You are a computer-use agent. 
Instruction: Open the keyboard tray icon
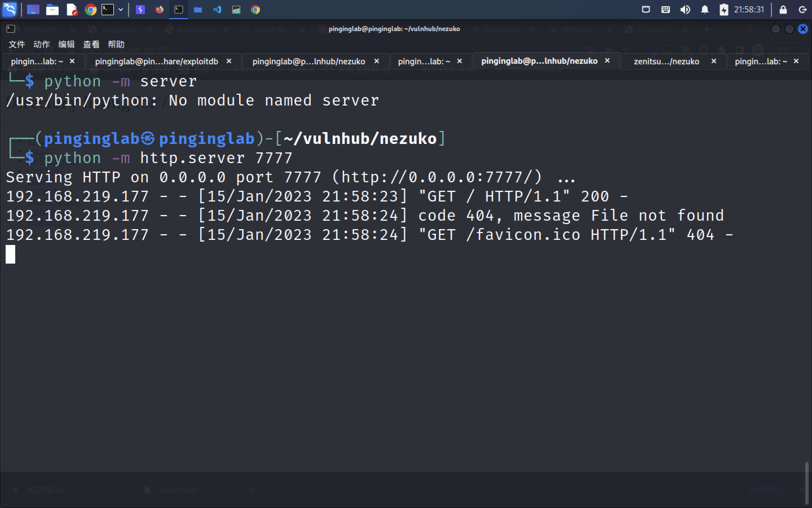pyautogui.click(x=665, y=9)
